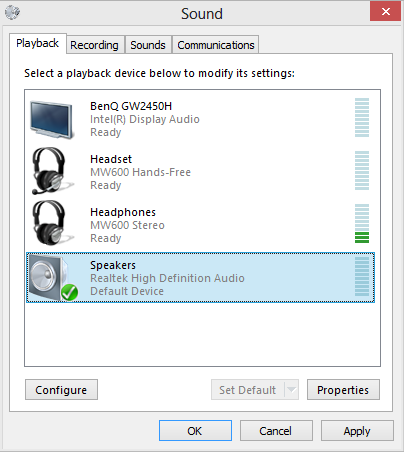Click the Headset level meter bars
404x452 pixels.
click(362, 170)
